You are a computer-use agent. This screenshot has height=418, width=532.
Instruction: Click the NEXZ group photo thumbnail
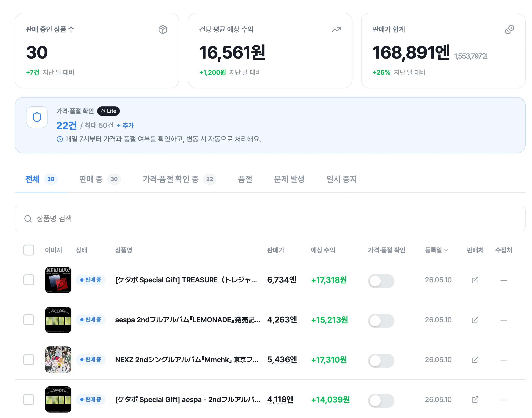click(58, 360)
